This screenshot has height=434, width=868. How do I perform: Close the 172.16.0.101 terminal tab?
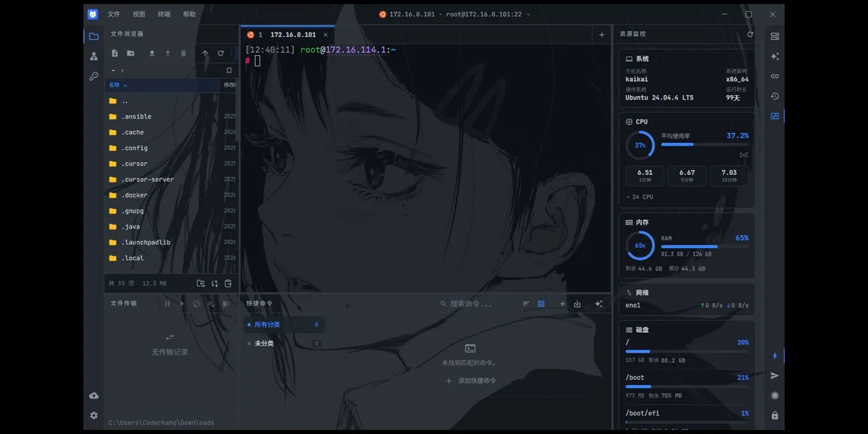pos(325,35)
